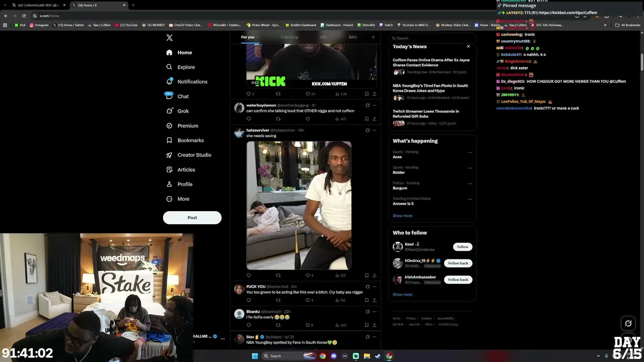This screenshot has width=644, height=362.
Task: Open the floating Grok button
Action: point(628,323)
